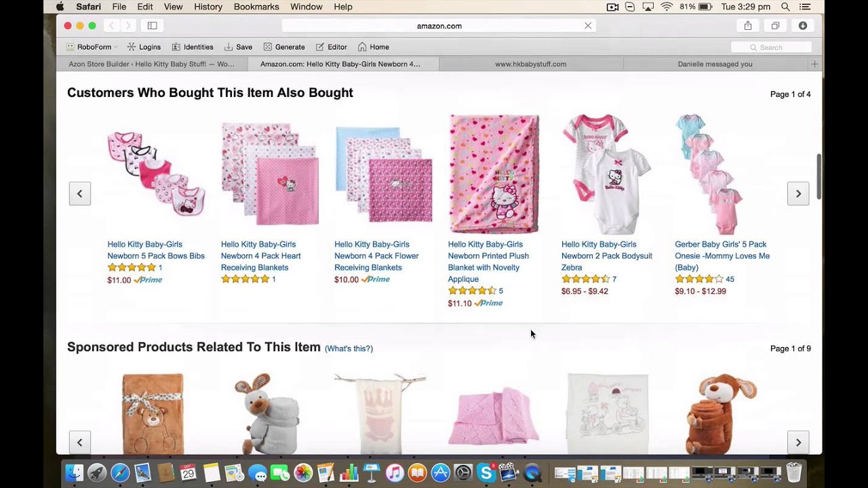
Task: Open Safari compass in Dock
Action: 120,472
